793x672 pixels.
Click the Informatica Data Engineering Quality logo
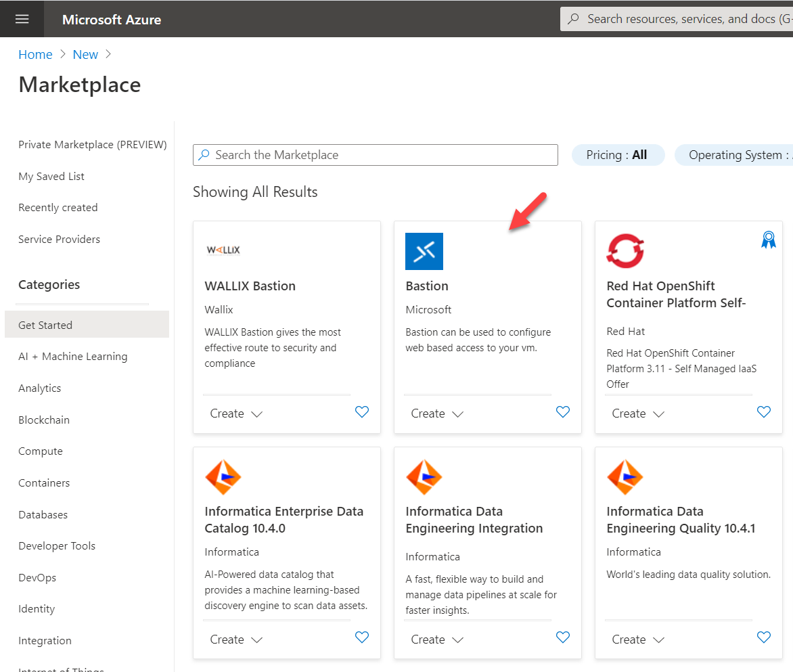(x=625, y=477)
